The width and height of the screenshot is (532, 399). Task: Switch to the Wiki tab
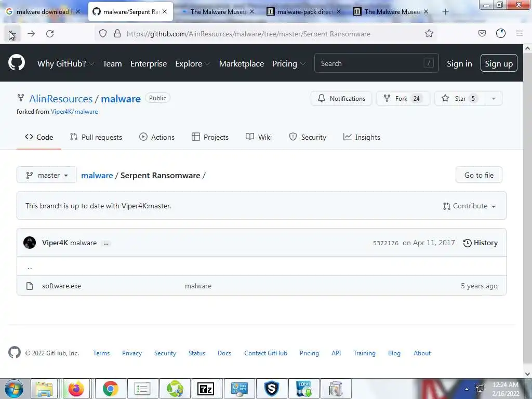[259, 137]
